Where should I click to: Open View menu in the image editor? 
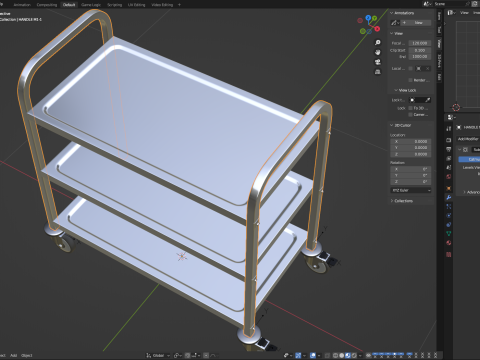point(464,13)
